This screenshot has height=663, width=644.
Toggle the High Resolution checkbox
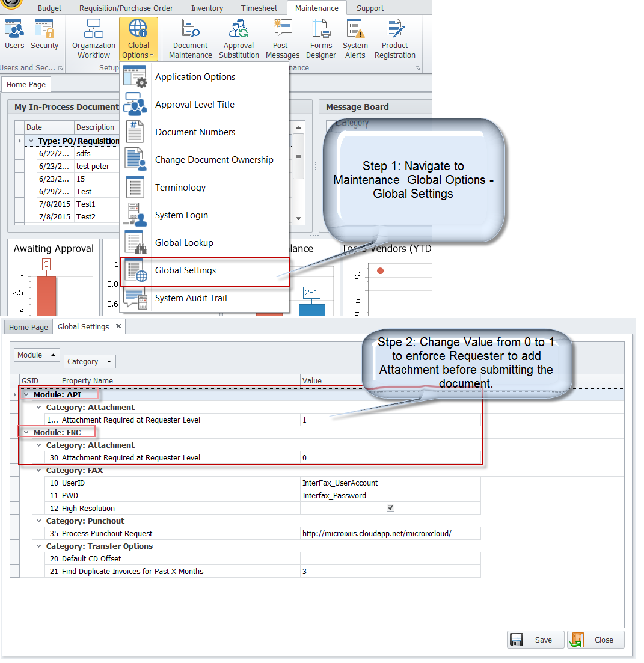[x=390, y=508]
